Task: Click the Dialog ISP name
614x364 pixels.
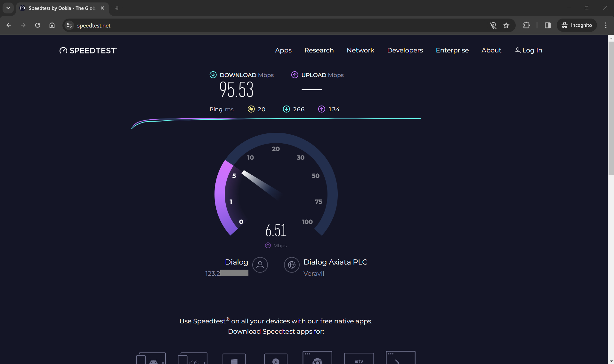Action: tap(236, 262)
